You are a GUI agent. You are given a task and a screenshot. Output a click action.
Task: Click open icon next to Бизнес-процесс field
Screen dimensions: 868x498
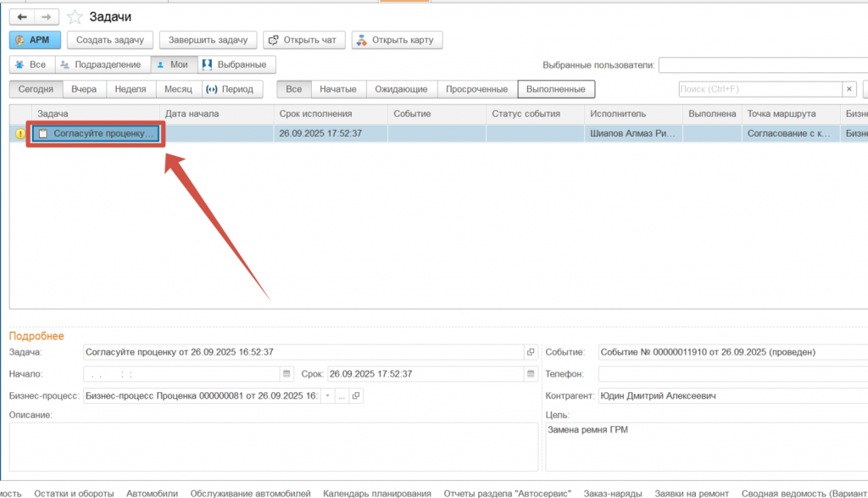[x=356, y=396]
